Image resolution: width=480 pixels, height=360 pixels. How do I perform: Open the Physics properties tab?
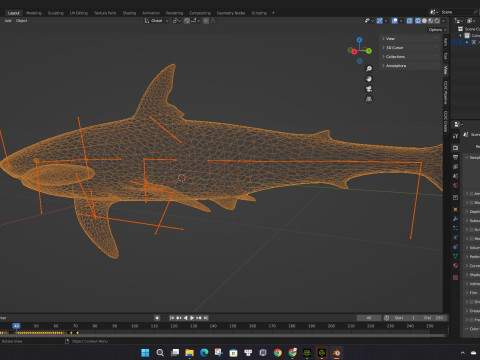(x=455, y=238)
